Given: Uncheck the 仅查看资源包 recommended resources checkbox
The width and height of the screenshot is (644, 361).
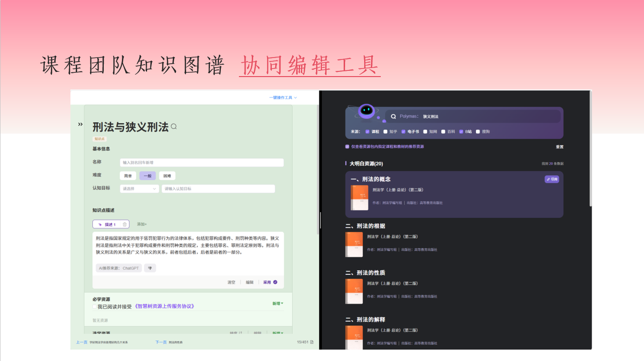Looking at the screenshot, I should (346, 146).
